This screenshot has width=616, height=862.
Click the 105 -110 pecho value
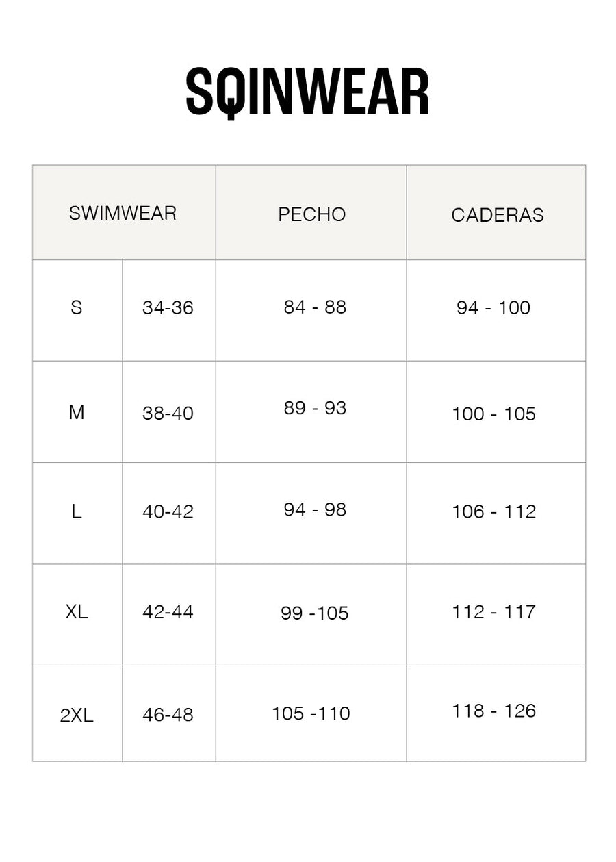pyautogui.click(x=311, y=713)
